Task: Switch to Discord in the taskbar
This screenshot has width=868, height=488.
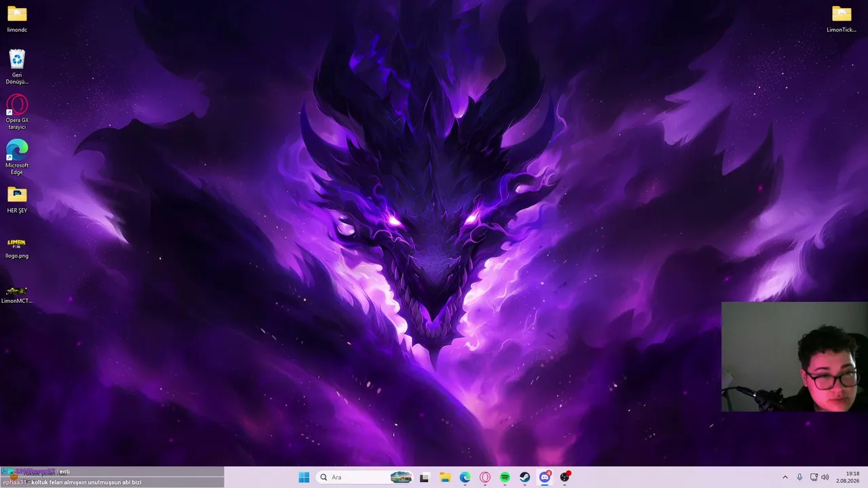Action: 545,477
